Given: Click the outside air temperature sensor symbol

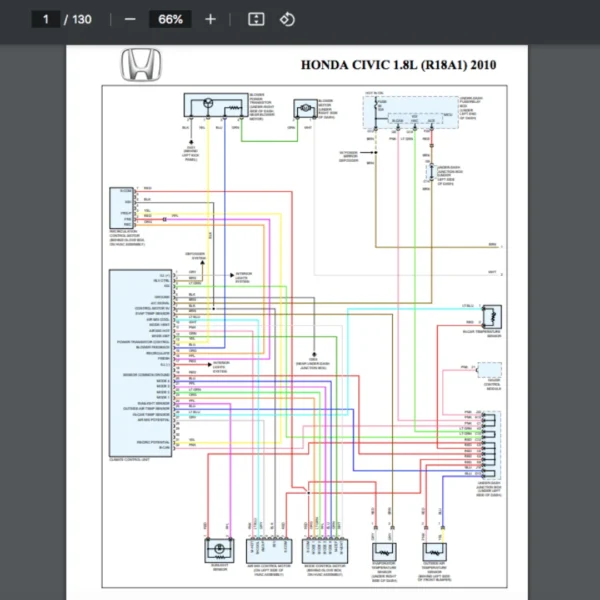Looking at the screenshot, I should [434, 550].
